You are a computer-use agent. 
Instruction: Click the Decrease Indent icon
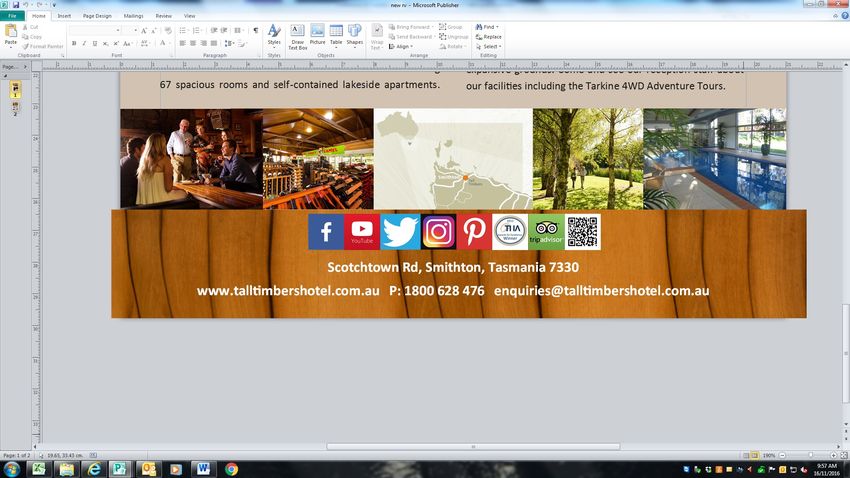pos(214,31)
